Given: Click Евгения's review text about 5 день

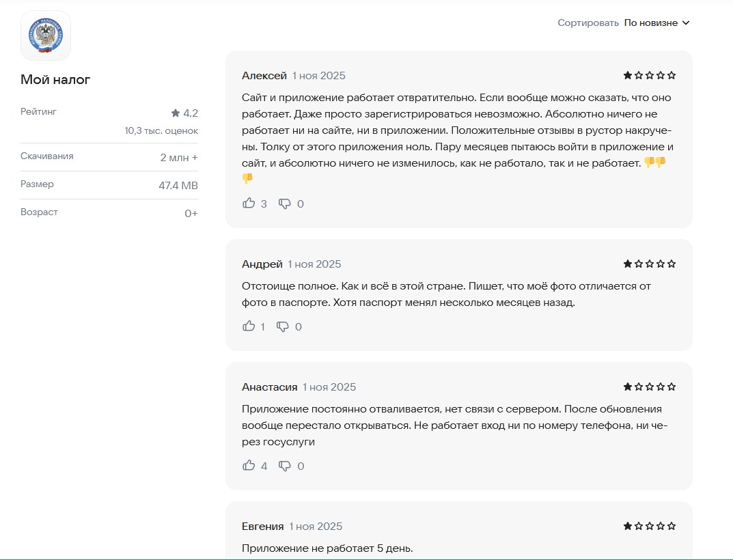Looking at the screenshot, I should pyautogui.click(x=327, y=548).
